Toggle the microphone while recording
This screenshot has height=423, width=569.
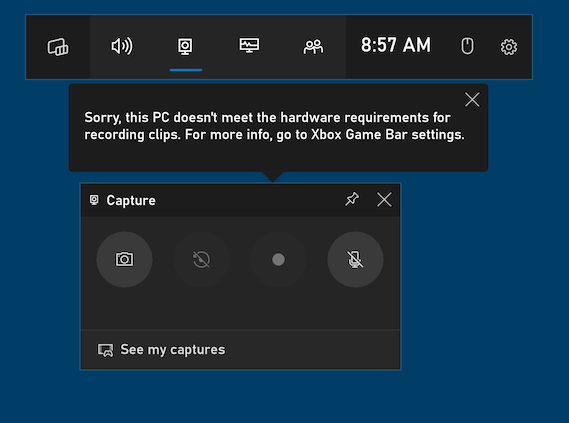[355, 259]
